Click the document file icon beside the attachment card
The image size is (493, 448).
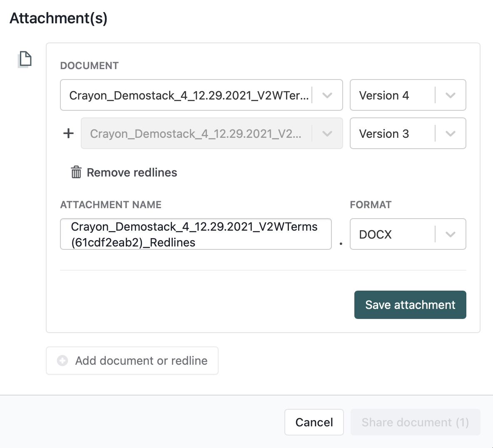pos(25,59)
